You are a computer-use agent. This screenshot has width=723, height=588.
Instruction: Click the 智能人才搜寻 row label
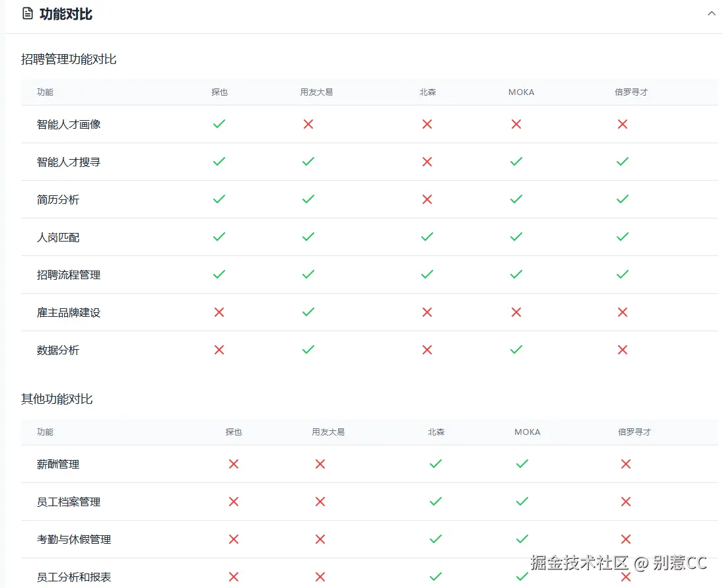pos(69,162)
